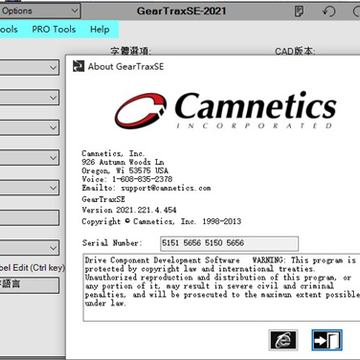Click the About GearTraxSE dialog title icon
The image size is (360, 360).
coord(78,66)
